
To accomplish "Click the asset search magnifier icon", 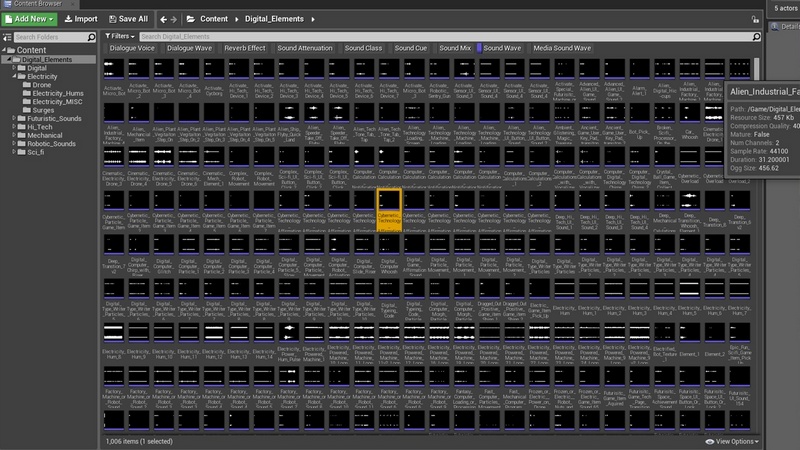I will click(755, 37).
